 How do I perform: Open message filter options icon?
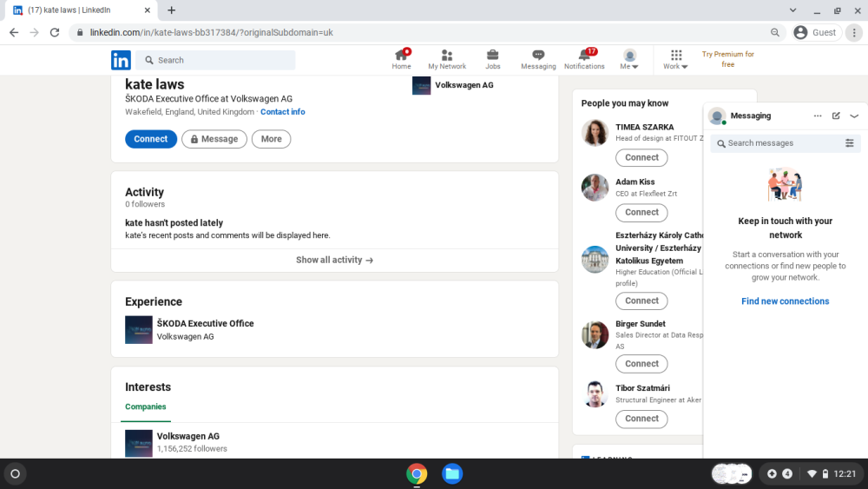pyautogui.click(x=849, y=143)
